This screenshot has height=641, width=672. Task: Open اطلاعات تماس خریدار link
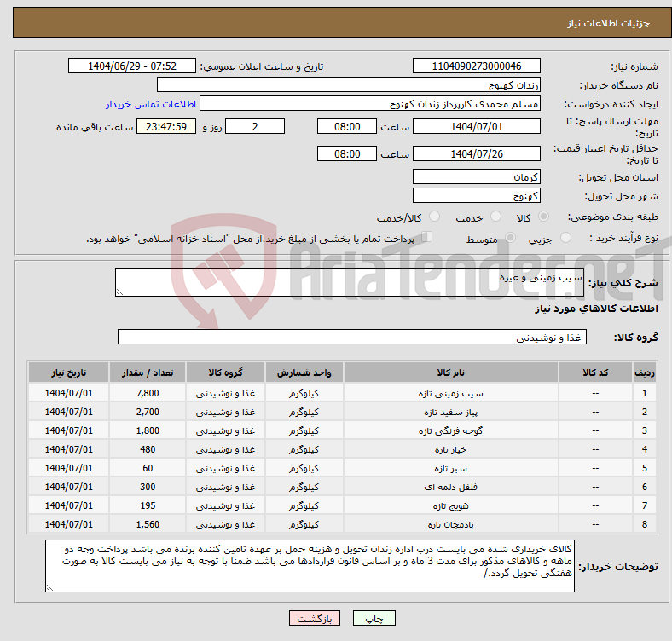tap(151, 104)
